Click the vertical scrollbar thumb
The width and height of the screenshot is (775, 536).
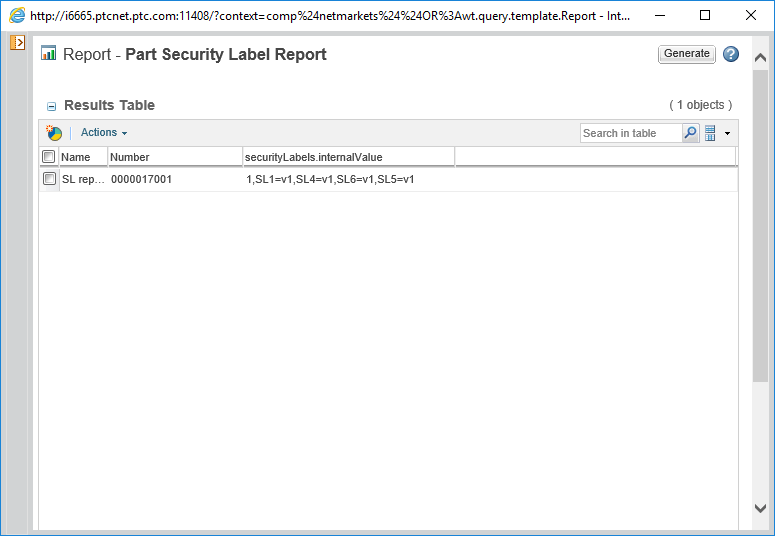tap(760, 225)
